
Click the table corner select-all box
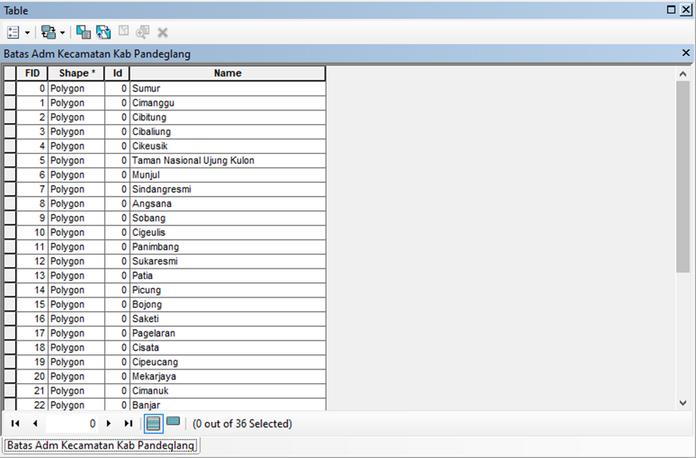click(10, 73)
